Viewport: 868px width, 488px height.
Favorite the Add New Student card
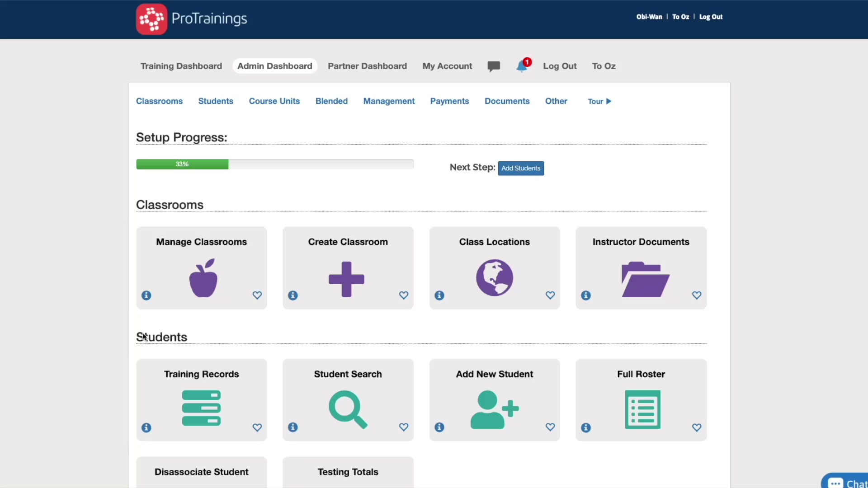pos(550,427)
